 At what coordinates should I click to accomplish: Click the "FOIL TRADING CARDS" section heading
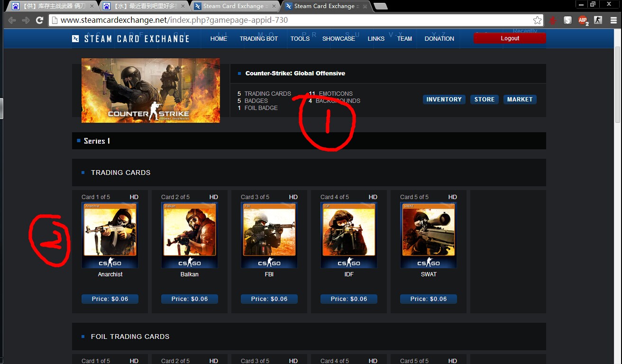tap(130, 337)
